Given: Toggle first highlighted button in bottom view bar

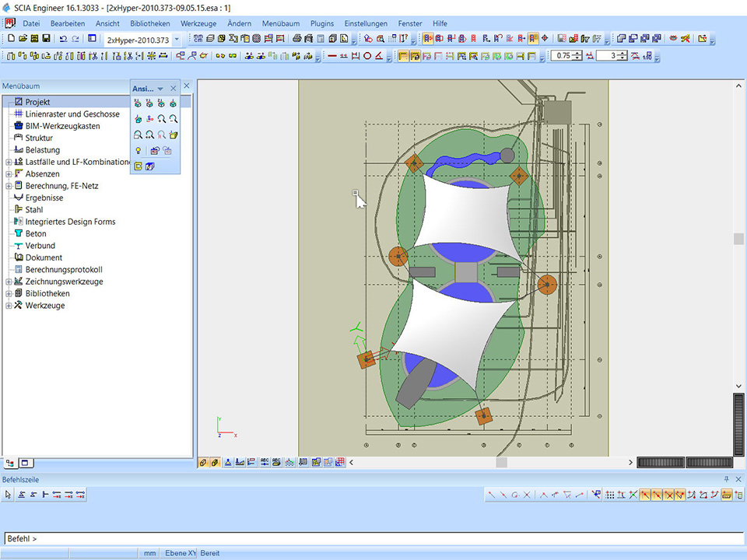Looking at the screenshot, I should pyautogui.click(x=203, y=462).
